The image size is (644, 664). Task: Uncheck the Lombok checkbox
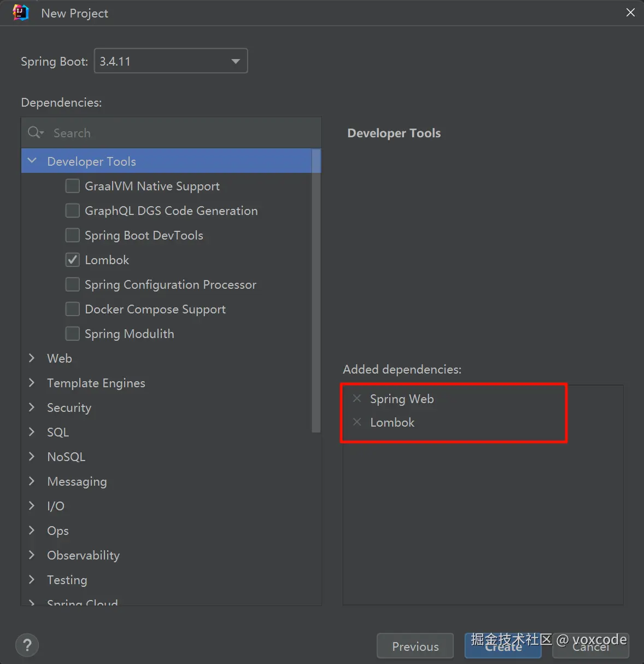point(72,260)
